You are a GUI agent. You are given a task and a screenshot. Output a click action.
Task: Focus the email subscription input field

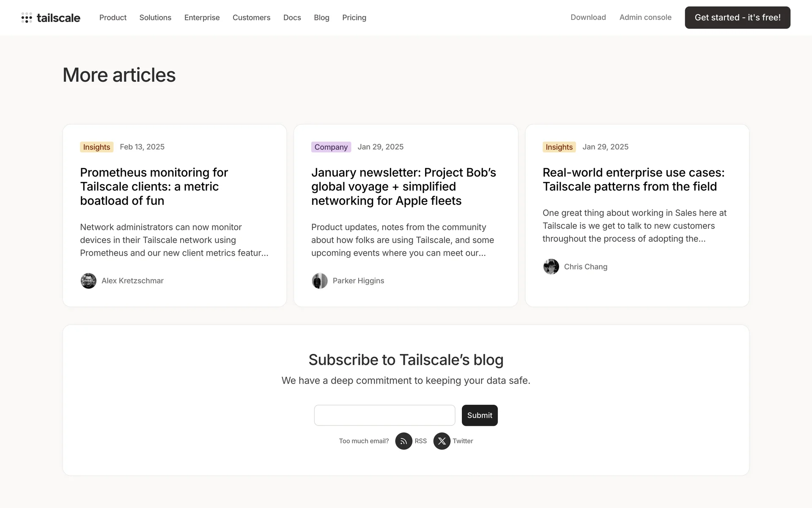click(384, 415)
